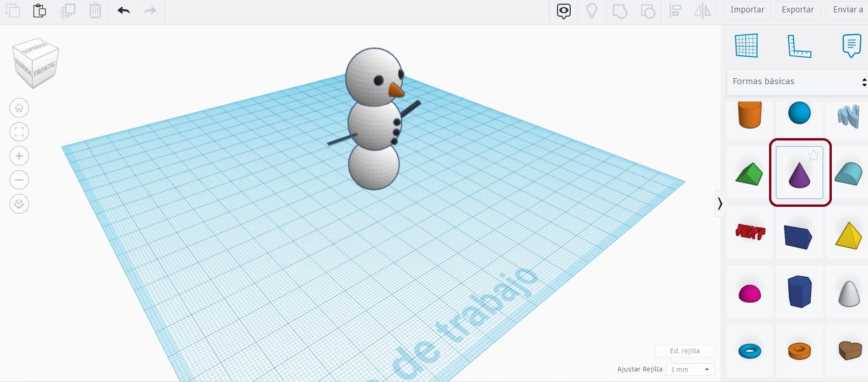The width and height of the screenshot is (868, 382).
Task: Select the dark blue wedge shape
Action: click(x=798, y=237)
